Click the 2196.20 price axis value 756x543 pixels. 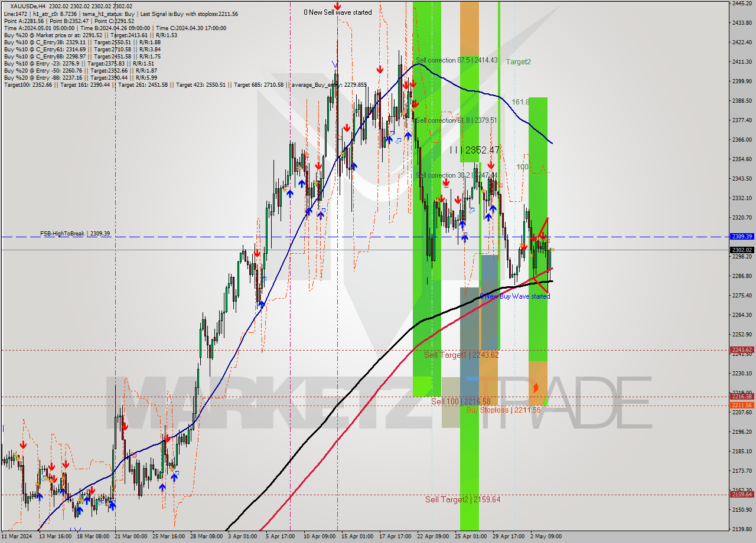point(742,432)
